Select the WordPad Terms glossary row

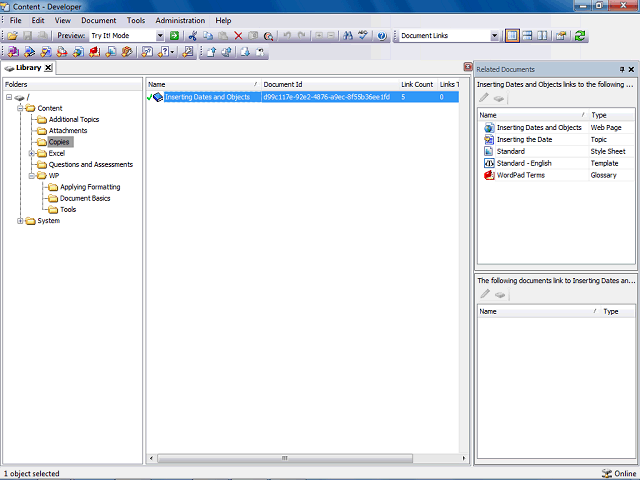(x=556, y=175)
